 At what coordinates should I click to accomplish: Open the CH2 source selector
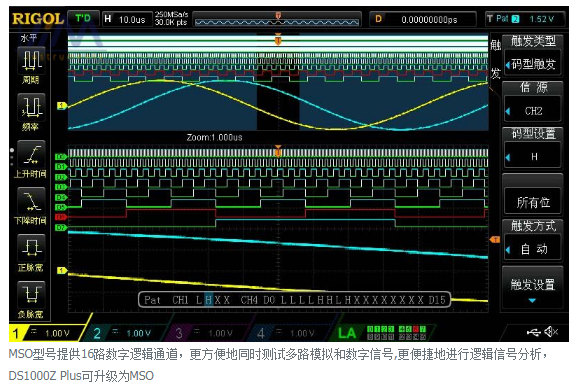pyautogui.click(x=533, y=111)
